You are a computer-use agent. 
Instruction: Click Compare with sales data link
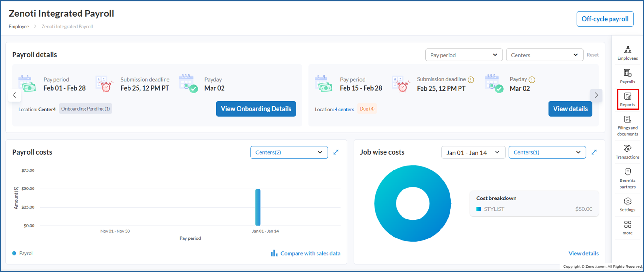pyautogui.click(x=306, y=253)
